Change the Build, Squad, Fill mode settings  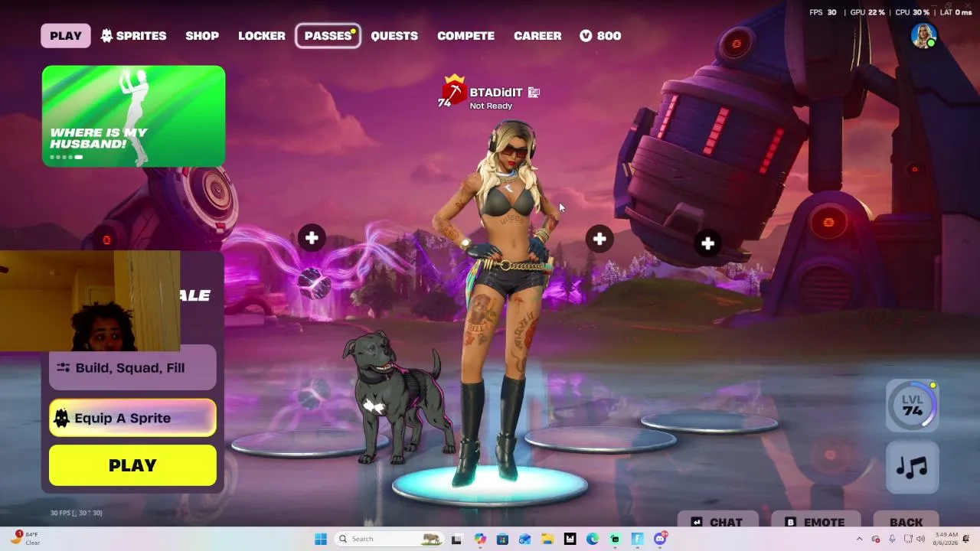click(x=132, y=368)
